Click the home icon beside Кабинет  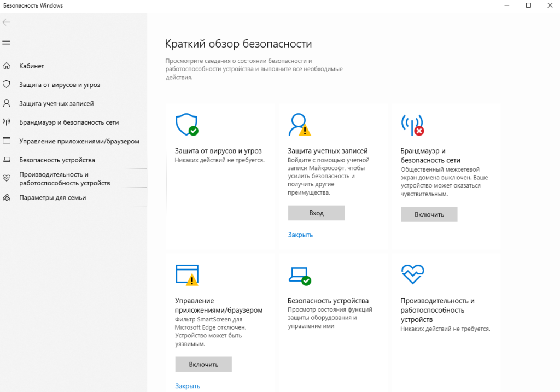coord(7,66)
